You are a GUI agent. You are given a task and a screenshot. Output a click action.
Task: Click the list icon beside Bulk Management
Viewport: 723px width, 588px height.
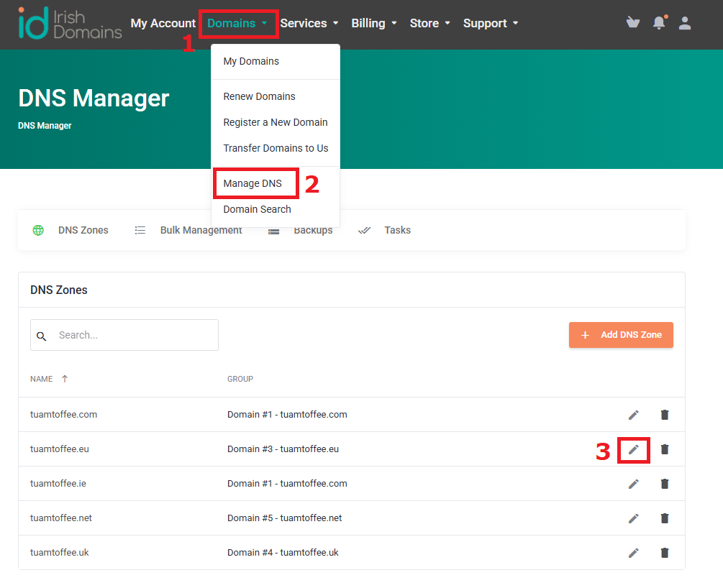pyautogui.click(x=140, y=230)
